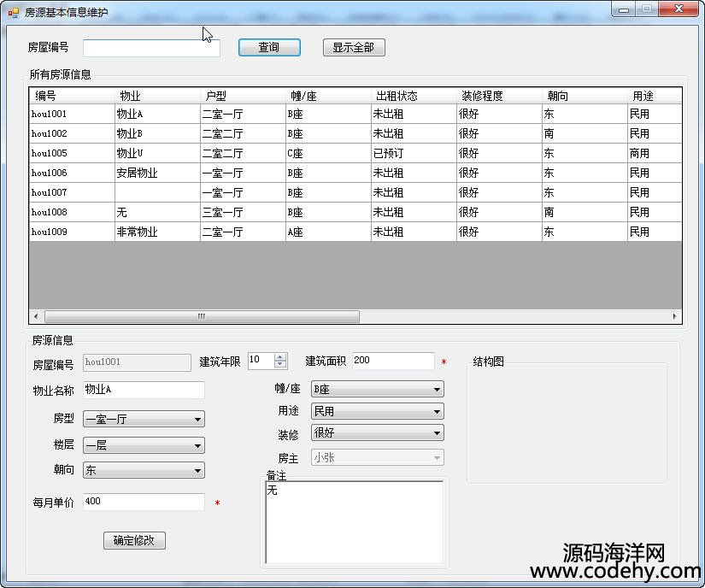
Task: Open the 朝向 dropdown list
Action: (198, 470)
